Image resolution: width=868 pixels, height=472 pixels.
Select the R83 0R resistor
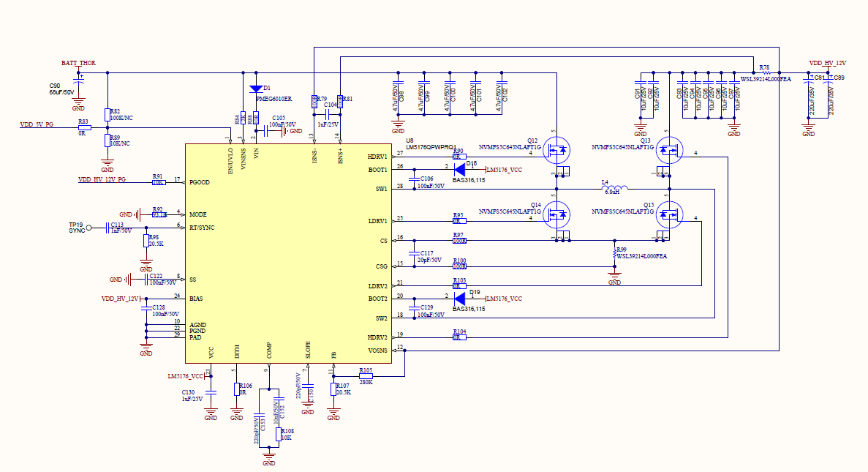(85, 127)
